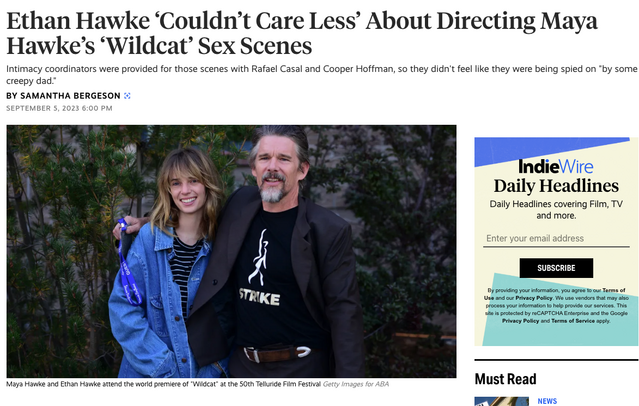The width and height of the screenshot is (639, 406).
Task: Click the 'Daily Headlines covering Film, TV' description
Action: point(556,209)
